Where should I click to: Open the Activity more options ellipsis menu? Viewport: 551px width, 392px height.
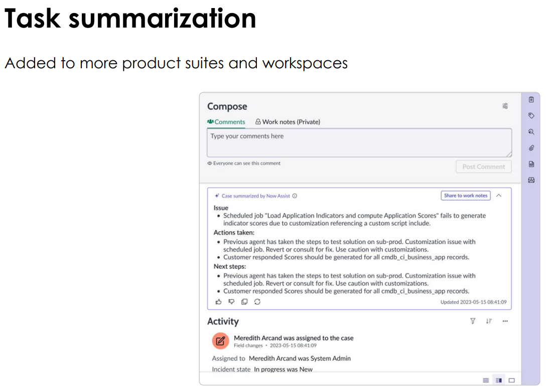[505, 321]
